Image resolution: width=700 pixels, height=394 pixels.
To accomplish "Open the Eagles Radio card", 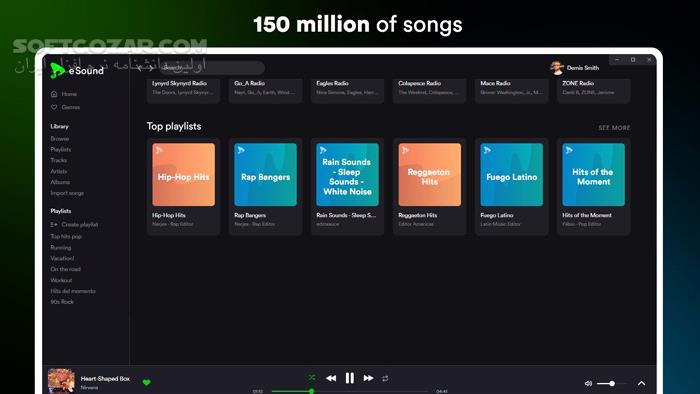I will [347, 91].
